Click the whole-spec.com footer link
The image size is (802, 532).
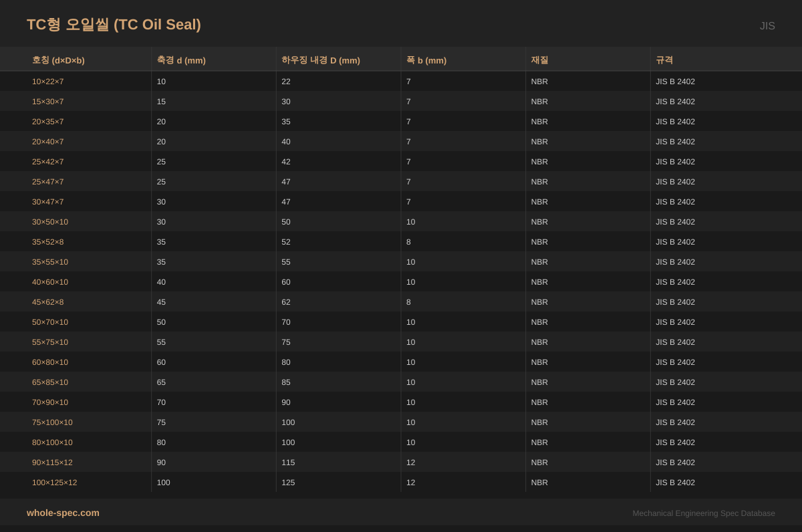[63, 513]
